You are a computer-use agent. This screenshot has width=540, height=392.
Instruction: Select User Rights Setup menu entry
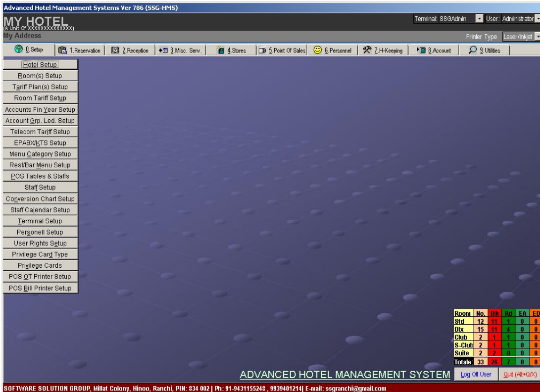point(40,243)
